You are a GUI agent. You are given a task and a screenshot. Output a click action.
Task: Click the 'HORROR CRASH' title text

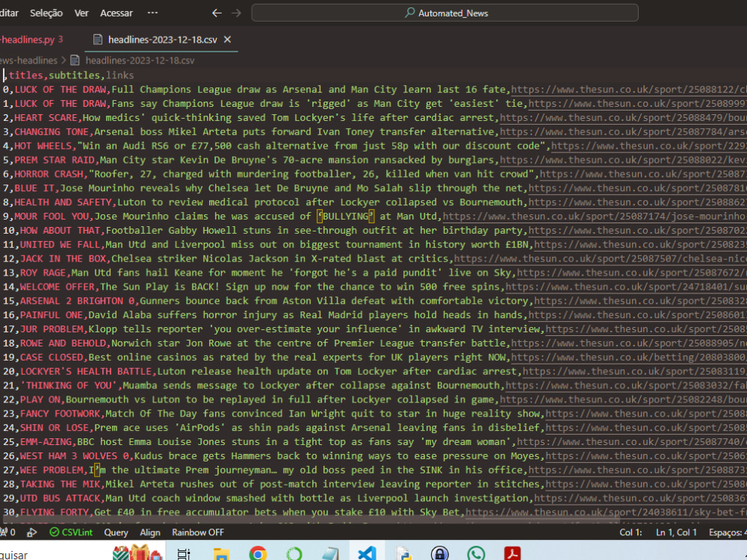coord(49,174)
